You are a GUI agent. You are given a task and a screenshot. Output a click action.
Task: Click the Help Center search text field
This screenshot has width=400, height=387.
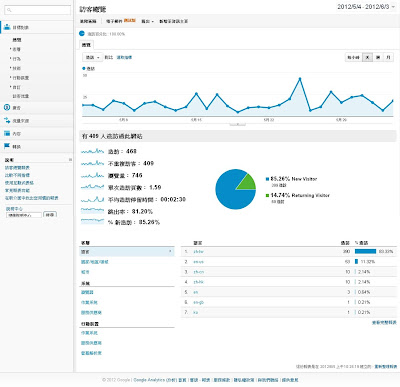click(24, 215)
